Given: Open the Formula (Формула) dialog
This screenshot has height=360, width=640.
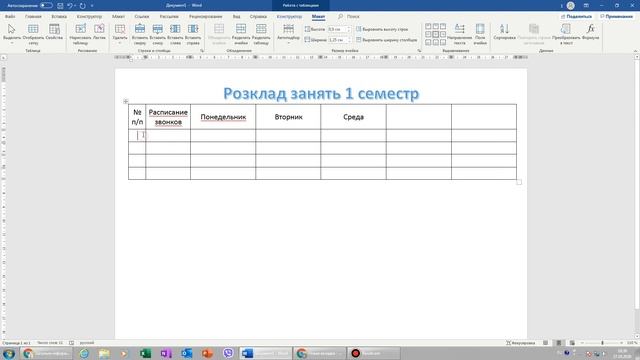Looking at the screenshot, I should 591,32.
